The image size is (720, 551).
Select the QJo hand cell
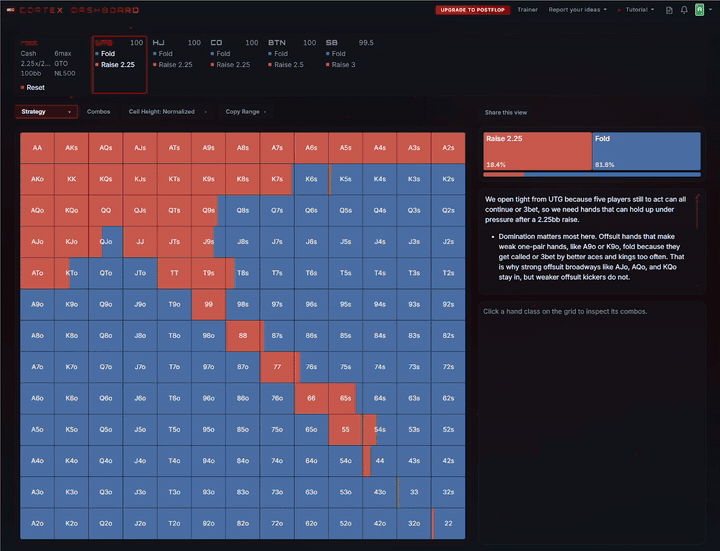click(x=106, y=242)
